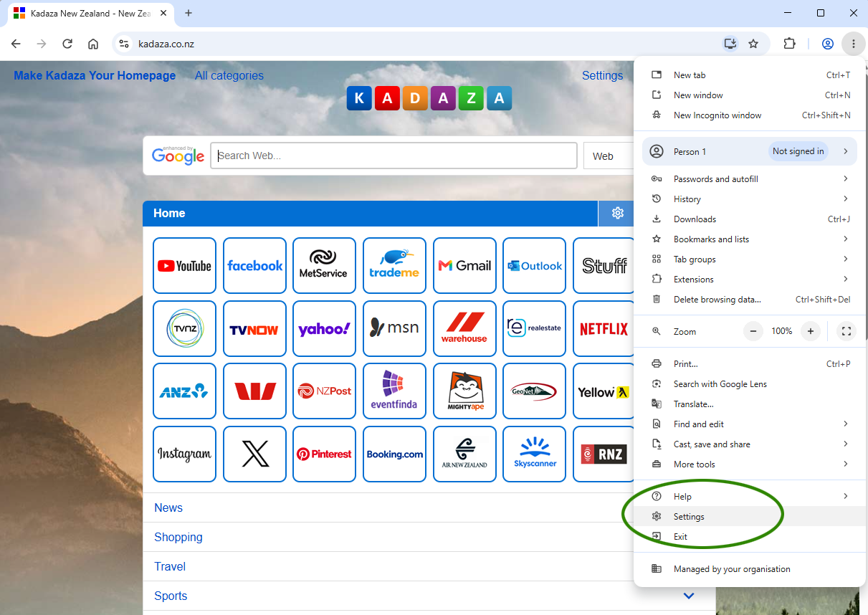This screenshot has height=615, width=868.
Task: Open the Shopping category link
Action: (178, 537)
